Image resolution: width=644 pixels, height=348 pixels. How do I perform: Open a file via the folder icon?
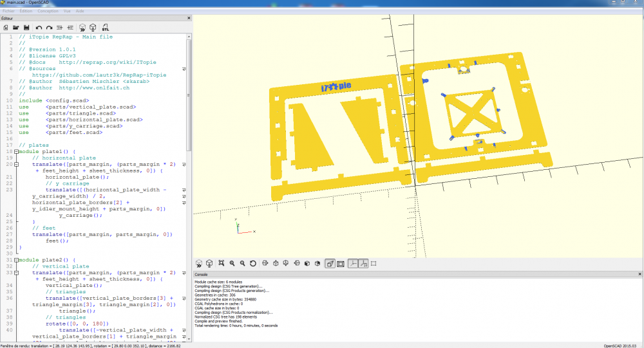pos(16,28)
